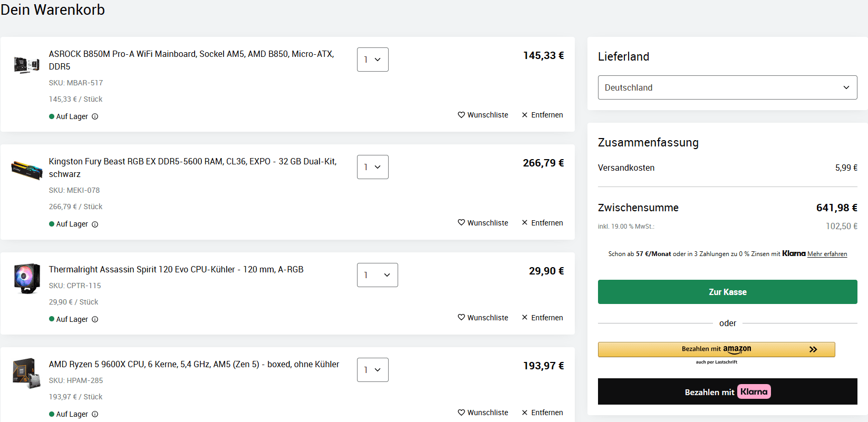Click Kingston Fury Beast RAM product thumbnail

tap(26, 170)
